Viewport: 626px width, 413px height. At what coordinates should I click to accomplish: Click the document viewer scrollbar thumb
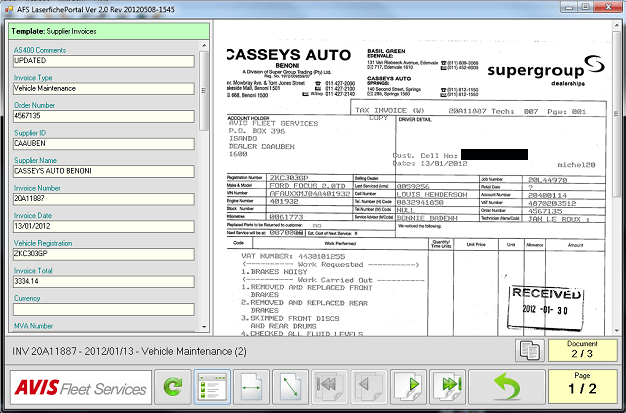click(x=616, y=114)
